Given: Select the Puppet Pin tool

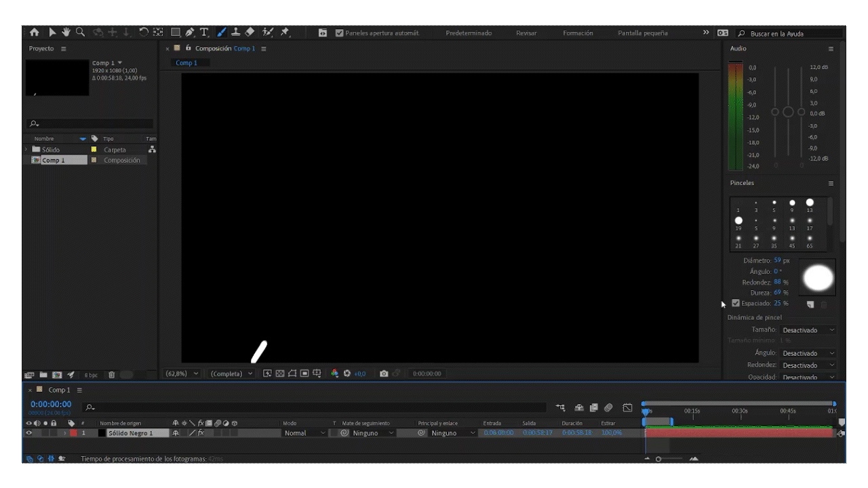Looking at the screenshot, I should 285,32.
